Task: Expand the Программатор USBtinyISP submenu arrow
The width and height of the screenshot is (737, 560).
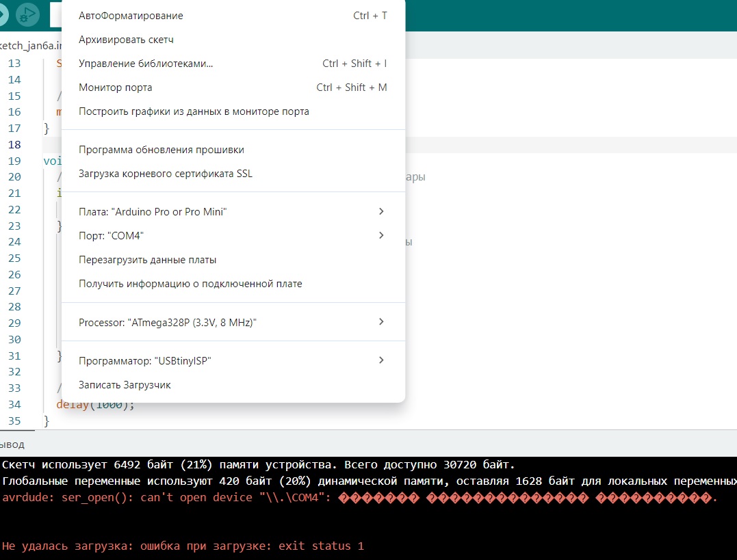Action: (x=381, y=360)
